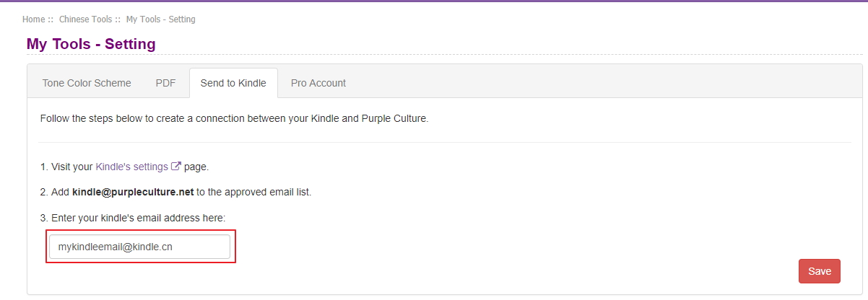Click the red Save button

click(820, 271)
